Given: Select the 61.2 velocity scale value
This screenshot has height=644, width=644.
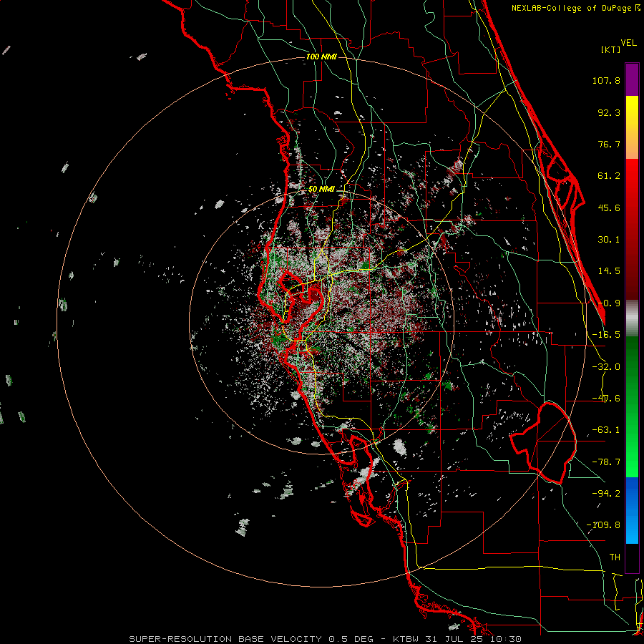Looking at the screenshot, I should 609,176.
